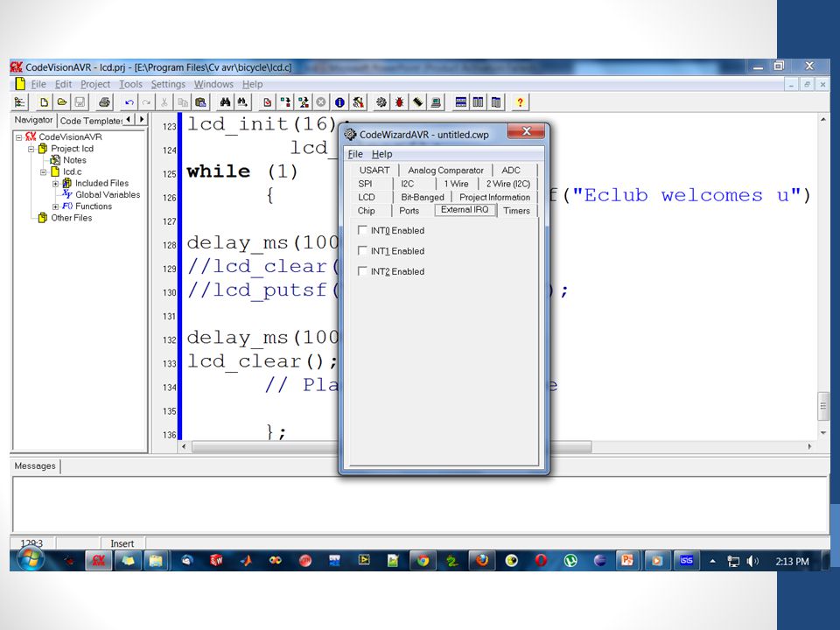The width and height of the screenshot is (840, 630).
Task: Compile the project from toolbar
Action: tap(285, 101)
